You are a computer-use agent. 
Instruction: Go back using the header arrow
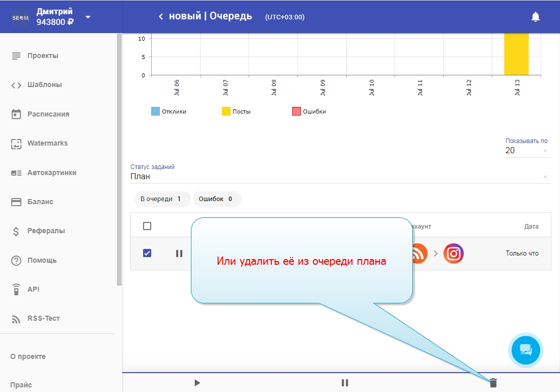(161, 17)
